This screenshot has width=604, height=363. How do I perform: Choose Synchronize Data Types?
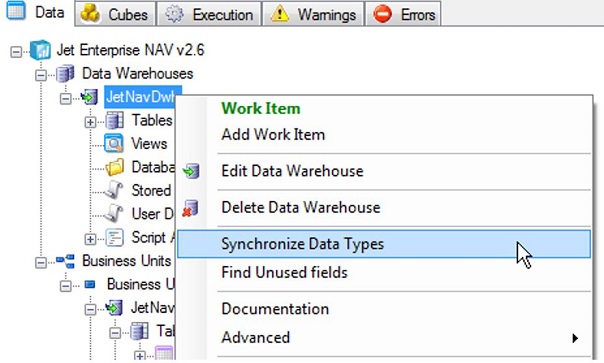click(384, 244)
